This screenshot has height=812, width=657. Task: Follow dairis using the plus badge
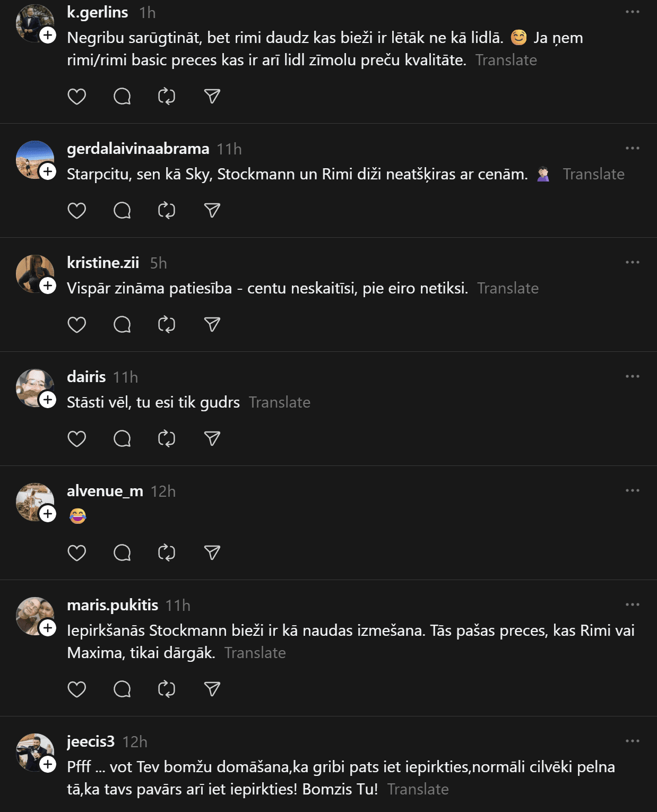[48, 400]
